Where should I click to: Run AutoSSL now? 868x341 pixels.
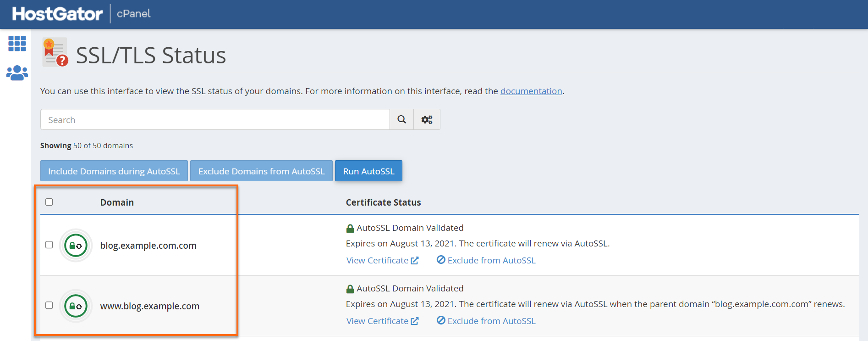tap(368, 171)
